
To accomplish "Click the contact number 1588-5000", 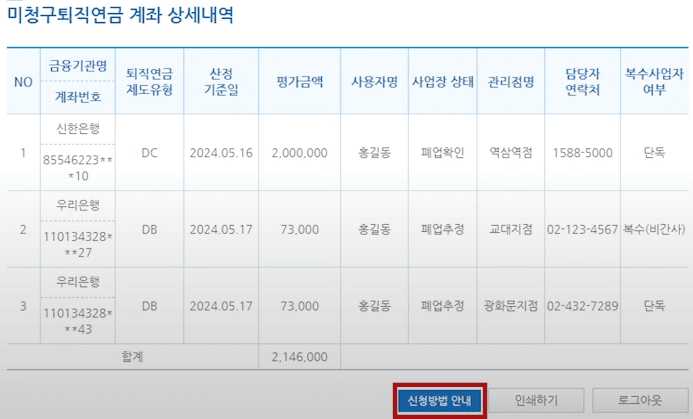I will (583, 153).
